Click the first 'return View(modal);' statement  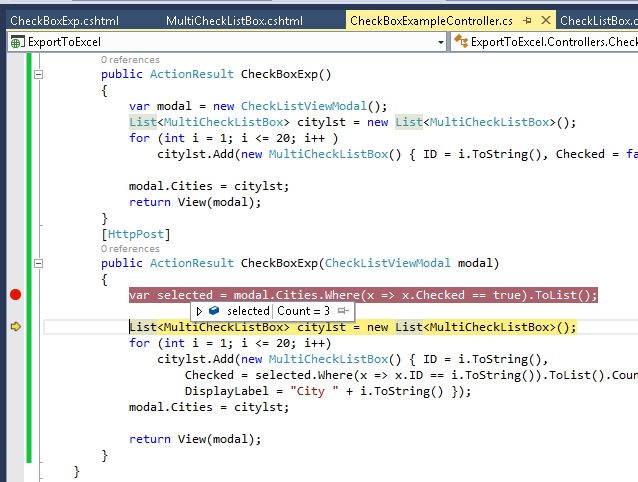[x=195, y=202]
